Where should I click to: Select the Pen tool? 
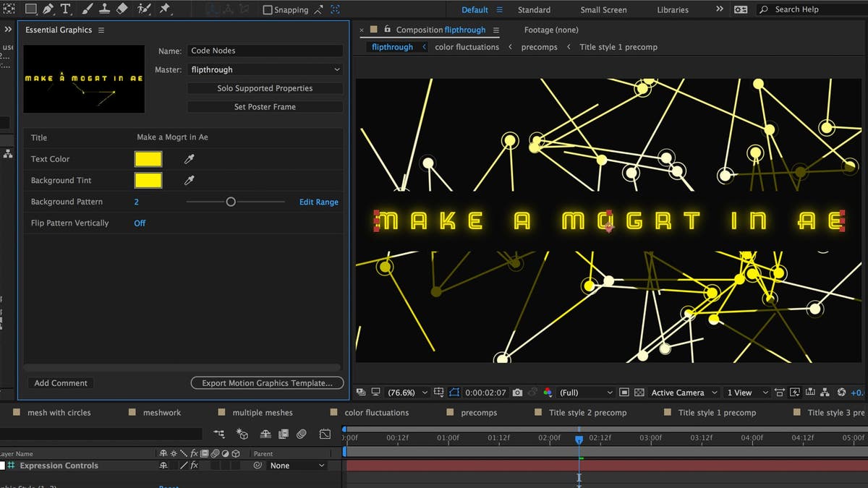coord(48,9)
